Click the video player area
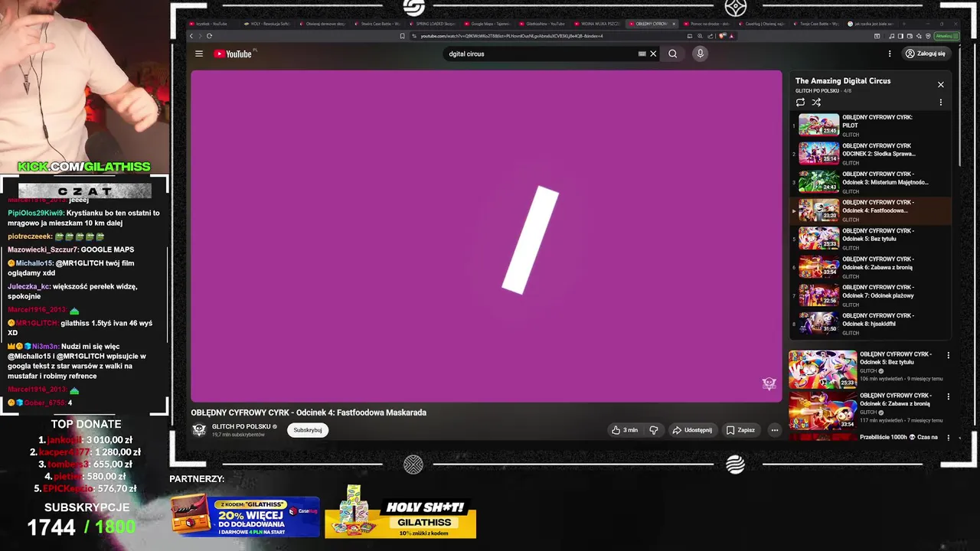The image size is (980, 551). pyautogui.click(x=486, y=236)
